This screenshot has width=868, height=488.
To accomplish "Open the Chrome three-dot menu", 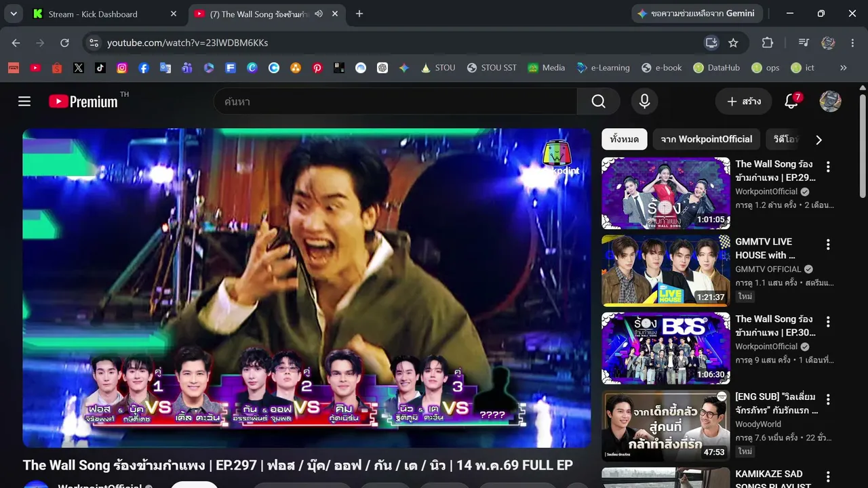I will (852, 43).
